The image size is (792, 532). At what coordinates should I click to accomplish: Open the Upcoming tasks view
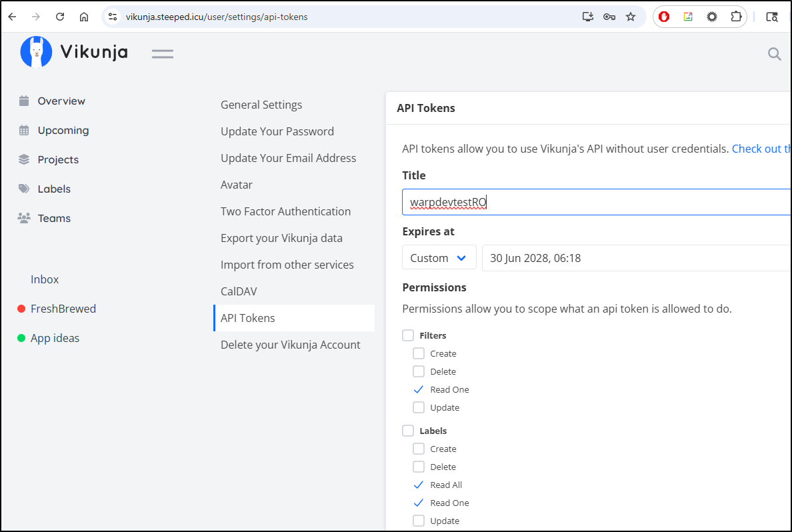click(63, 130)
